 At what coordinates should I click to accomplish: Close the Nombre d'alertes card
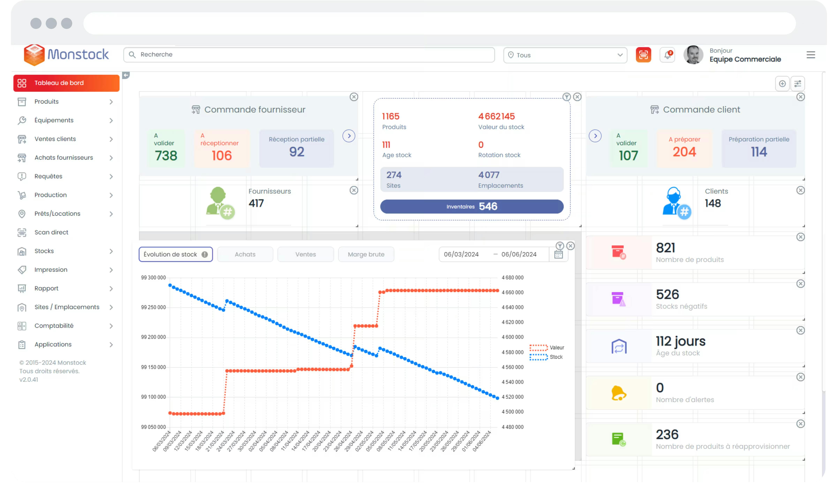800,377
